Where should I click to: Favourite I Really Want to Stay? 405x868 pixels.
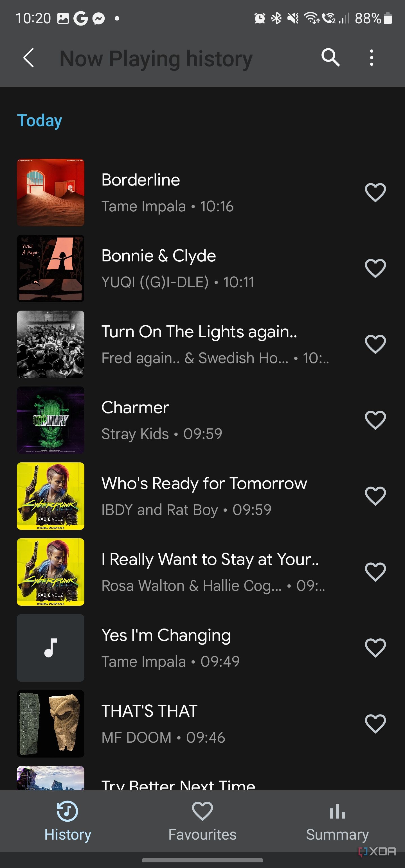375,572
